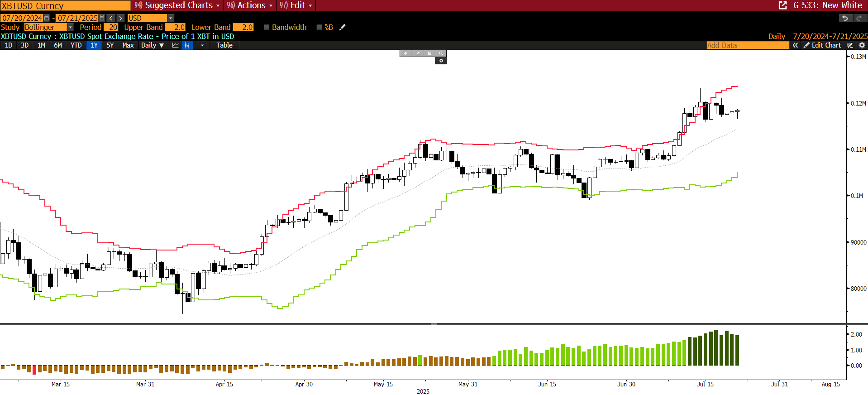
Task: Click the Edit Chart button
Action: [x=822, y=45]
